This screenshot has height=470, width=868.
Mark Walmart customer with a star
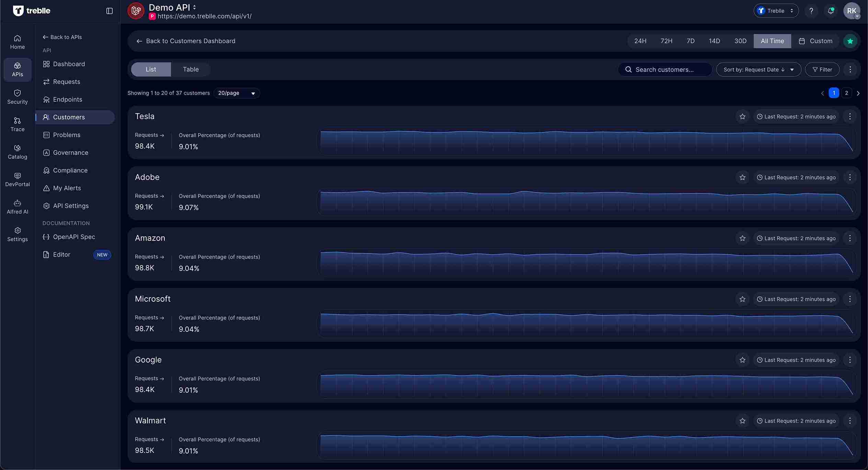(742, 421)
